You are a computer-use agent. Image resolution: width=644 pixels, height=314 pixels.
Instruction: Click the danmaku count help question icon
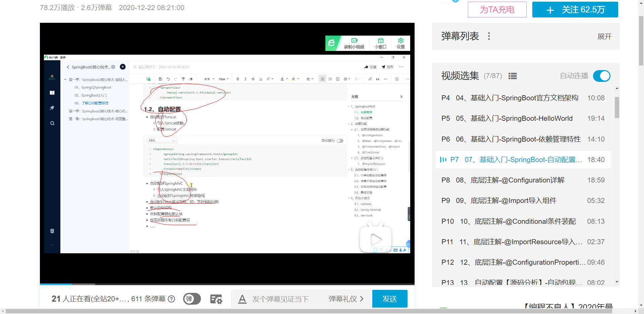click(171, 299)
